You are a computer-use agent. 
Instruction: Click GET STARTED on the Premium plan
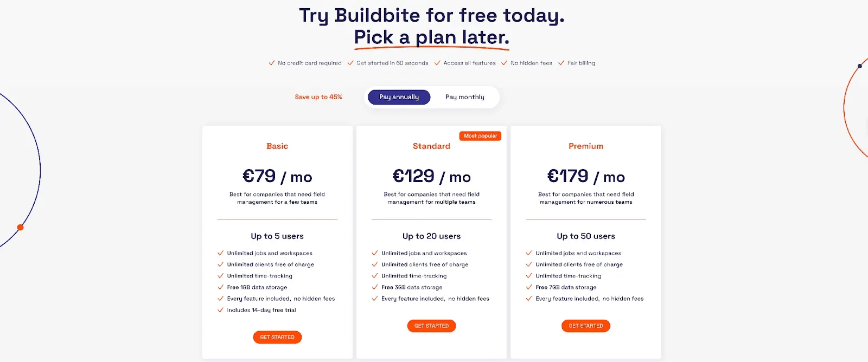click(586, 326)
